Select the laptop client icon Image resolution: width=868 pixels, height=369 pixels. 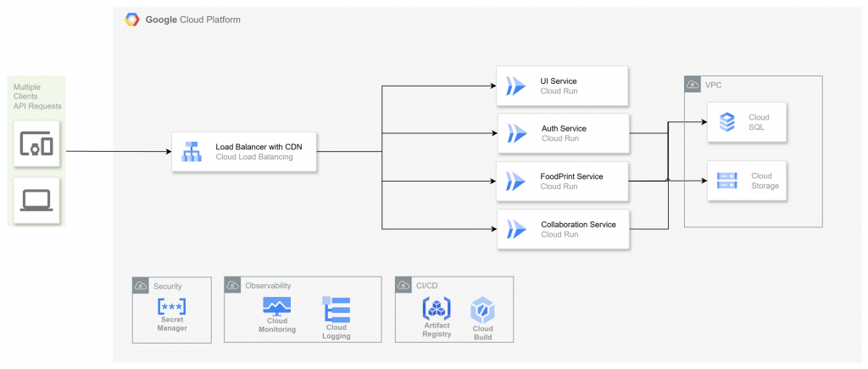pos(36,200)
